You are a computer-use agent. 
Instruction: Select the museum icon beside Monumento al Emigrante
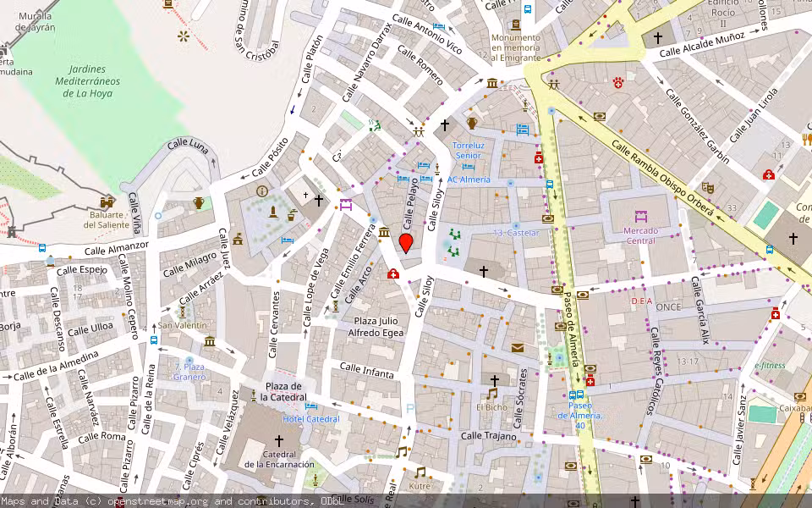(492, 83)
